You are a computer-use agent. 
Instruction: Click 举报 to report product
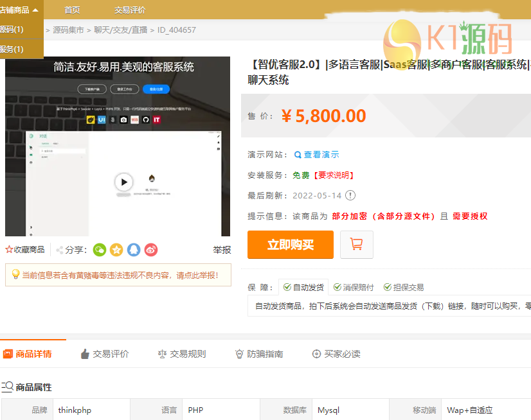click(x=222, y=250)
